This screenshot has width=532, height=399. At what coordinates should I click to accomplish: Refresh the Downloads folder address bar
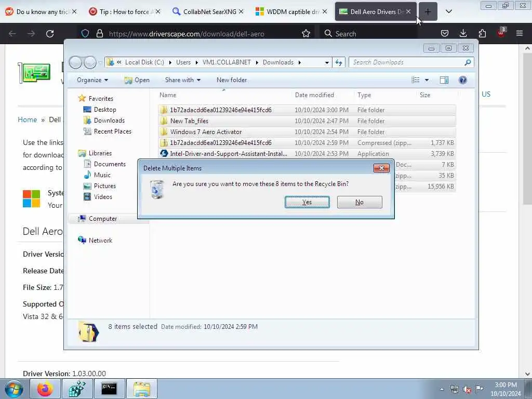coord(339,62)
